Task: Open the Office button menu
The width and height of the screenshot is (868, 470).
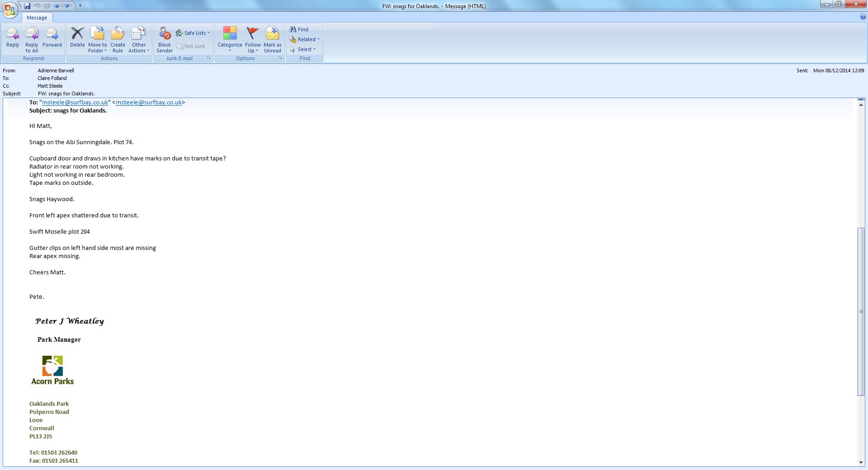Action: 9,10
